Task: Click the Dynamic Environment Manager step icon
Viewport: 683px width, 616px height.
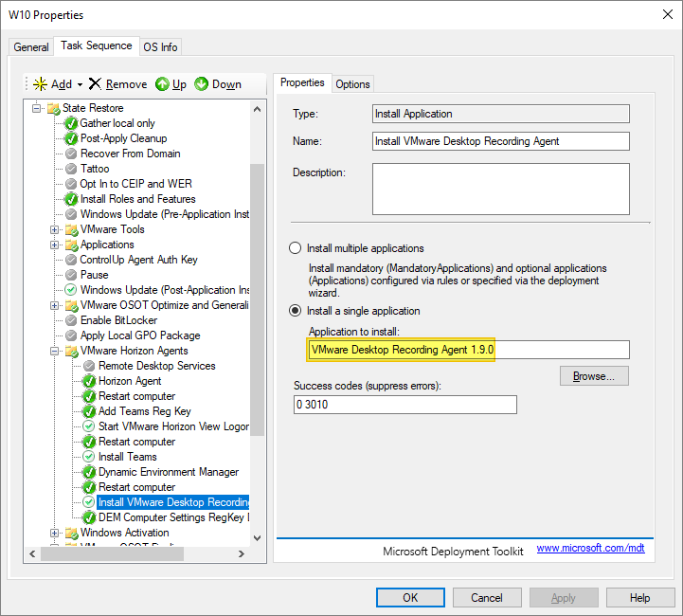Action: coord(88,472)
